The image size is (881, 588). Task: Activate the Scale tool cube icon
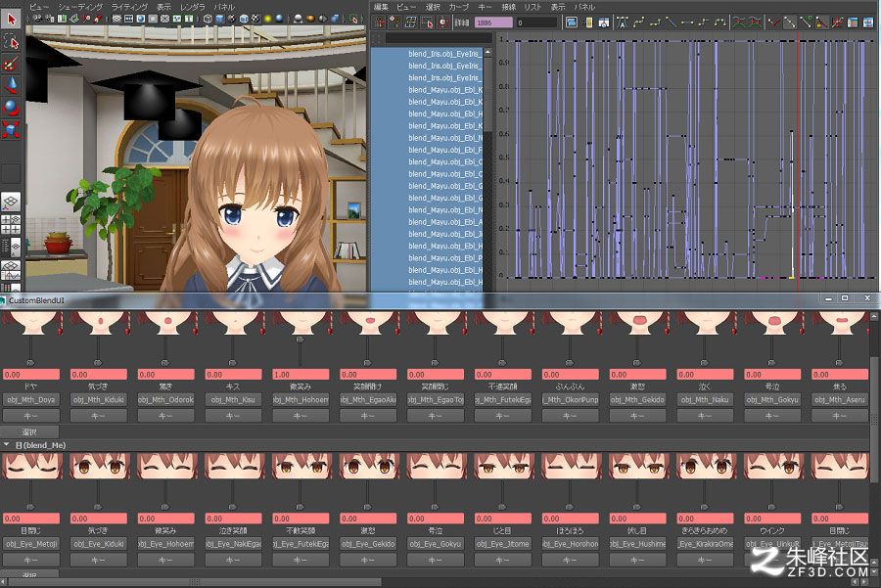pyautogui.click(x=11, y=128)
